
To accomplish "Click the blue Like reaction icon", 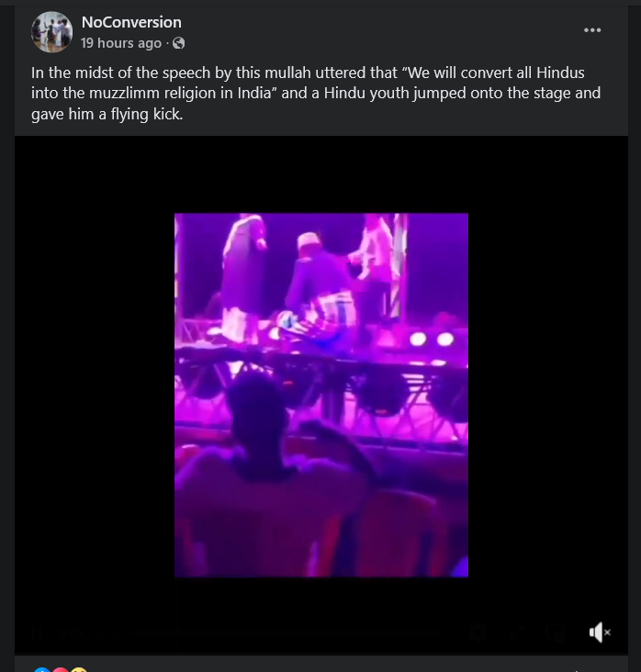I will coord(40,669).
